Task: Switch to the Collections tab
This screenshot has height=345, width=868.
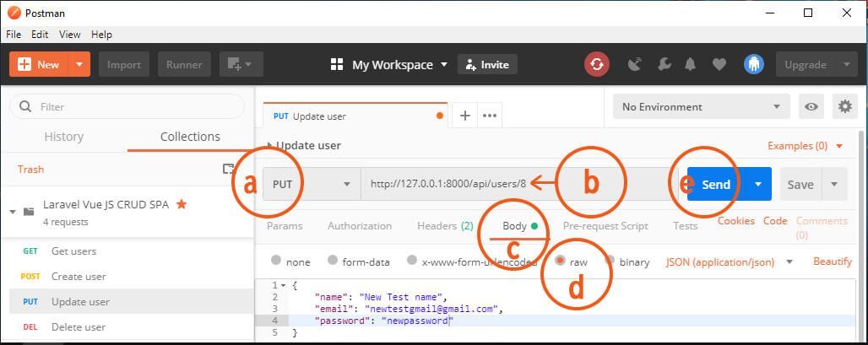Action: [190, 137]
